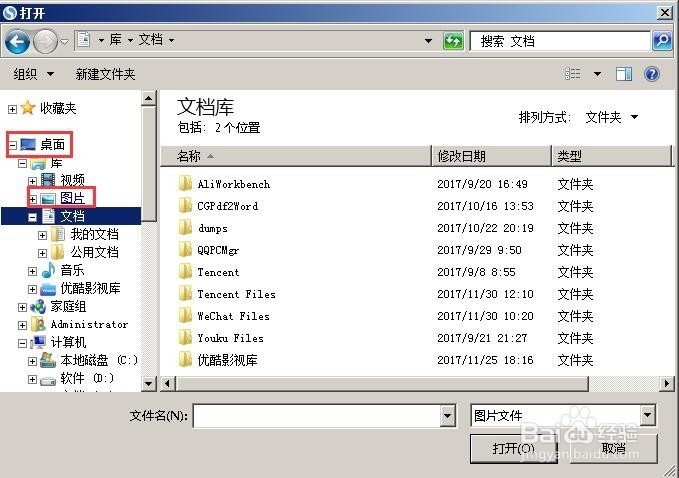Click the 家庭组 icon in tree
This screenshot has width=679, height=478.
pyautogui.click(x=38, y=307)
